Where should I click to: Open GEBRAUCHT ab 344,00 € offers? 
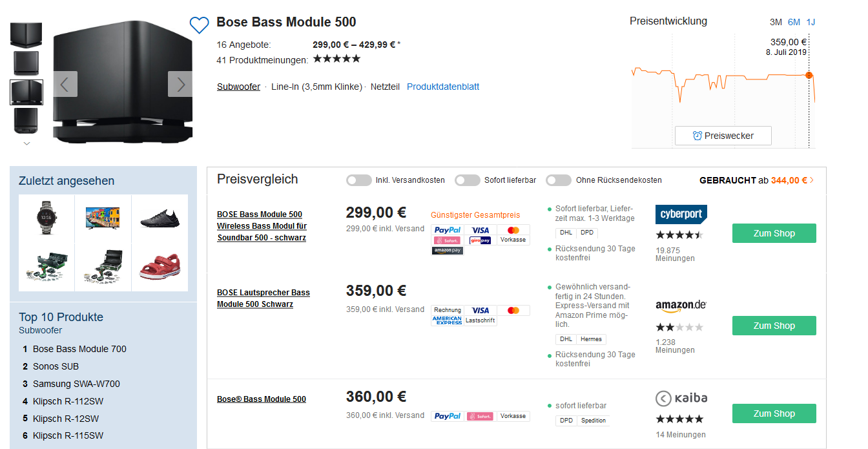pos(756,180)
